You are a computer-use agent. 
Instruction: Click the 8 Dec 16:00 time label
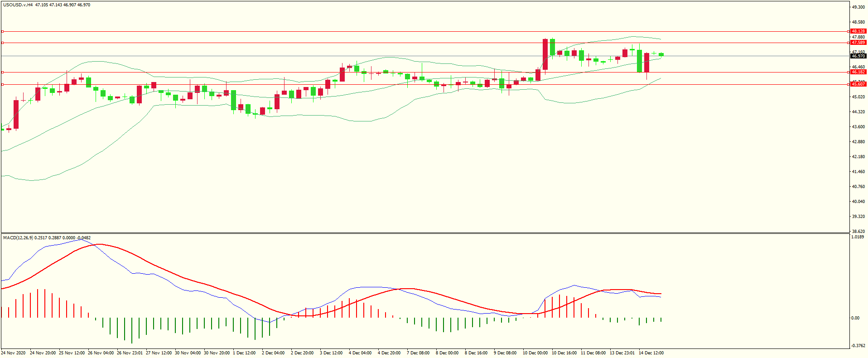click(x=476, y=353)
